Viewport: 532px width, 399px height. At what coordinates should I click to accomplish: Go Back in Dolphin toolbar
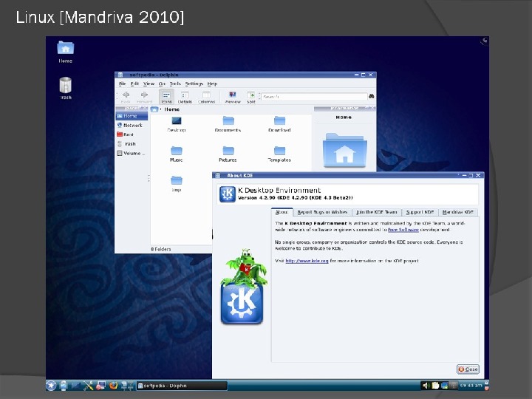point(126,97)
